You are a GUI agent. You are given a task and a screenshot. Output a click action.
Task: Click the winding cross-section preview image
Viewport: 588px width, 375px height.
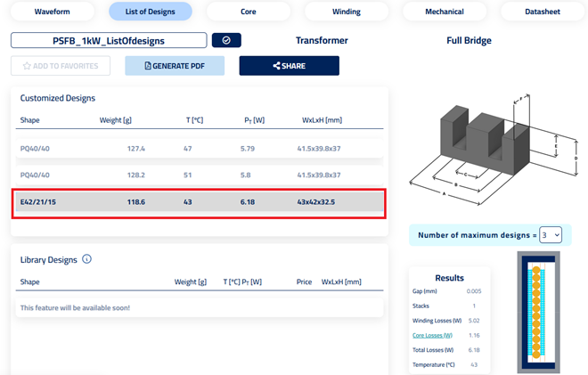pyautogui.click(x=538, y=313)
